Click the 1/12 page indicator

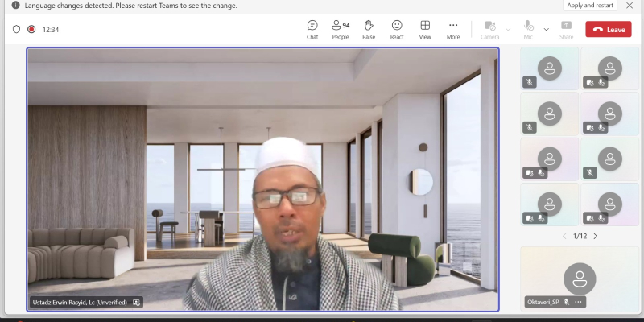coord(580,236)
